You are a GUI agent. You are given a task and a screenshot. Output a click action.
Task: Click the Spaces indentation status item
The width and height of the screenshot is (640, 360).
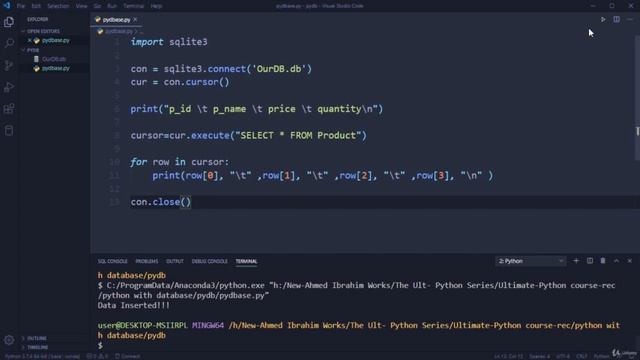click(540, 356)
